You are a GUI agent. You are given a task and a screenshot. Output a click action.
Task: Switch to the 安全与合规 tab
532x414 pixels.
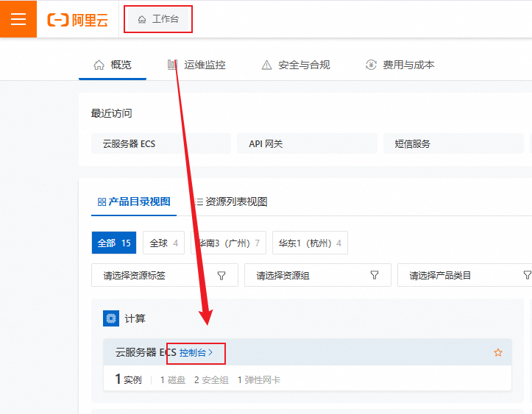[x=296, y=65]
